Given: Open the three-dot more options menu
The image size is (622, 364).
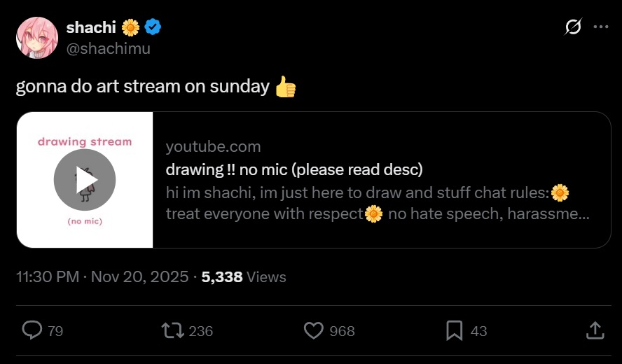Looking at the screenshot, I should [600, 27].
